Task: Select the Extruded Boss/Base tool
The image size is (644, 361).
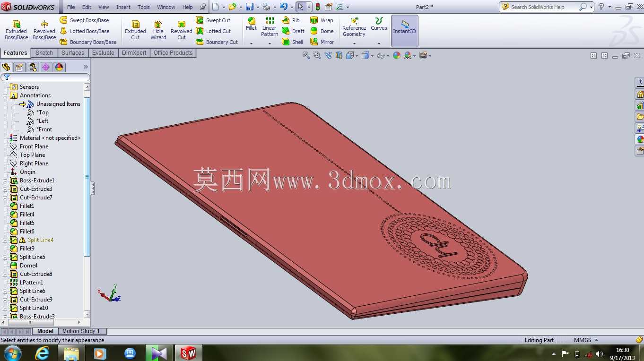Action: pyautogui.click(x=16, y=30)
